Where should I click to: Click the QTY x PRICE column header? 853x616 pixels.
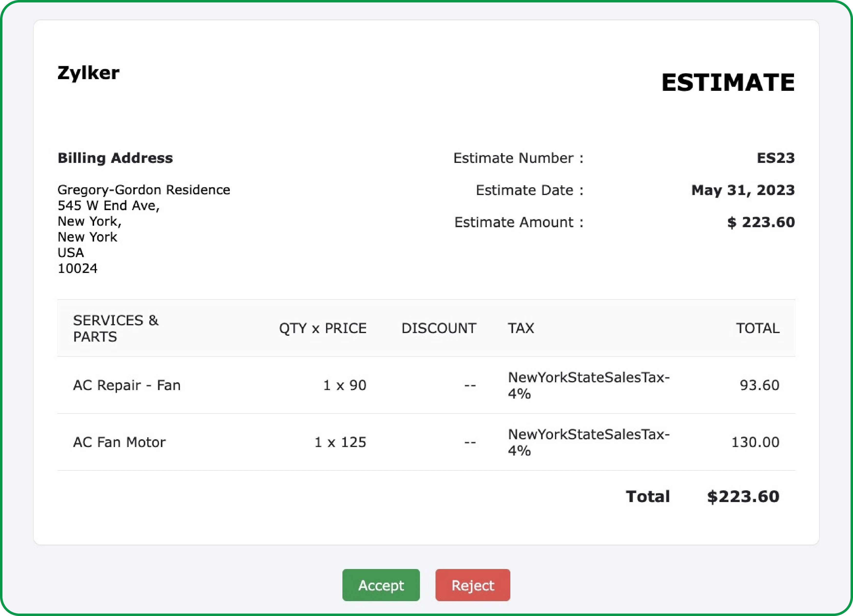point(322,328)
